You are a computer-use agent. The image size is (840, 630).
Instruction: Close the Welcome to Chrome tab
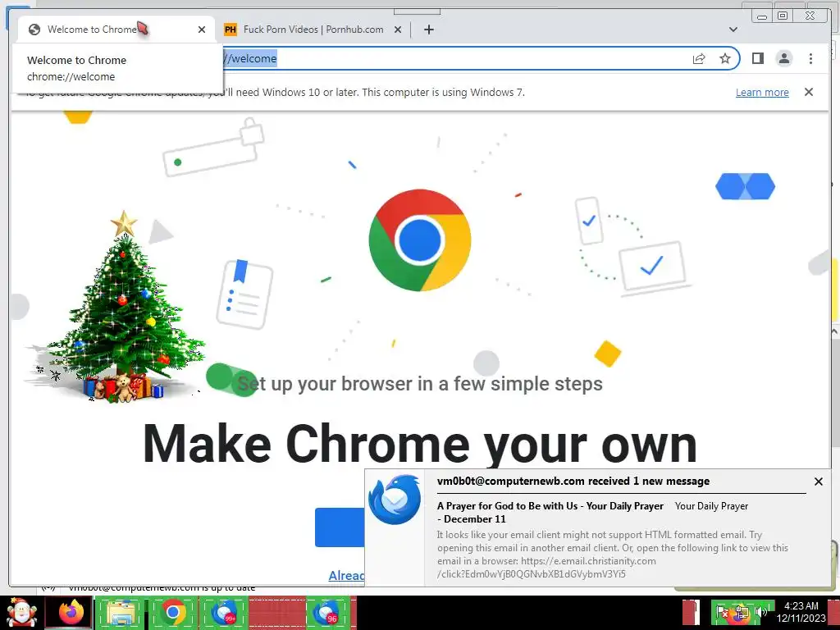(202, 30)
